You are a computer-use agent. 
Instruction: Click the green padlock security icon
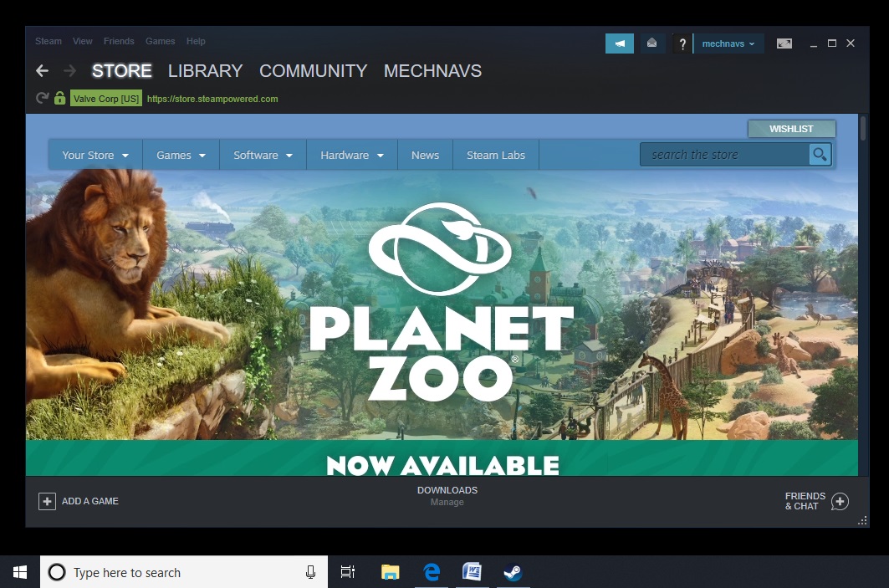pos(59,98)
